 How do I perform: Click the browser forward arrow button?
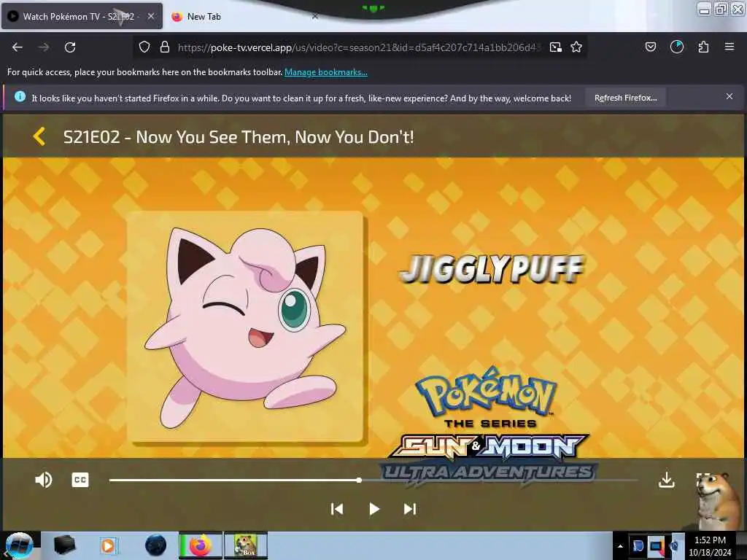(x=44, y=47)
